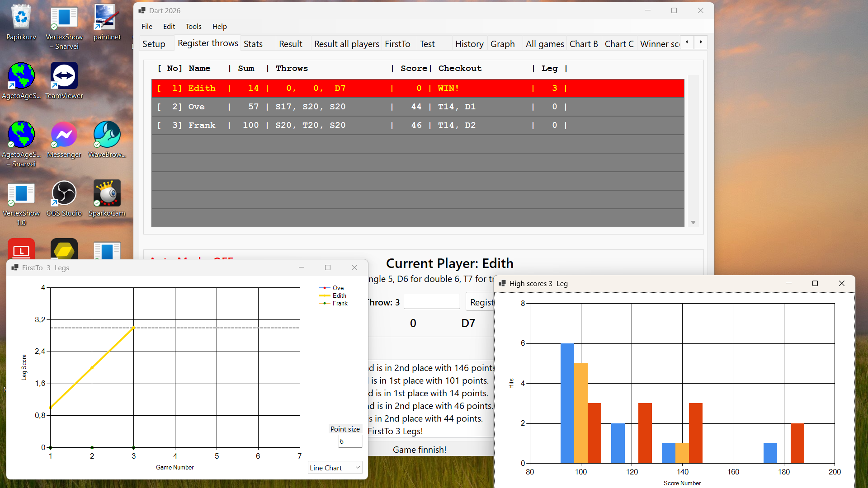Open the WaveBrowser desktop icon
This screenshot has width=868, height=488.
pos(107,136)
